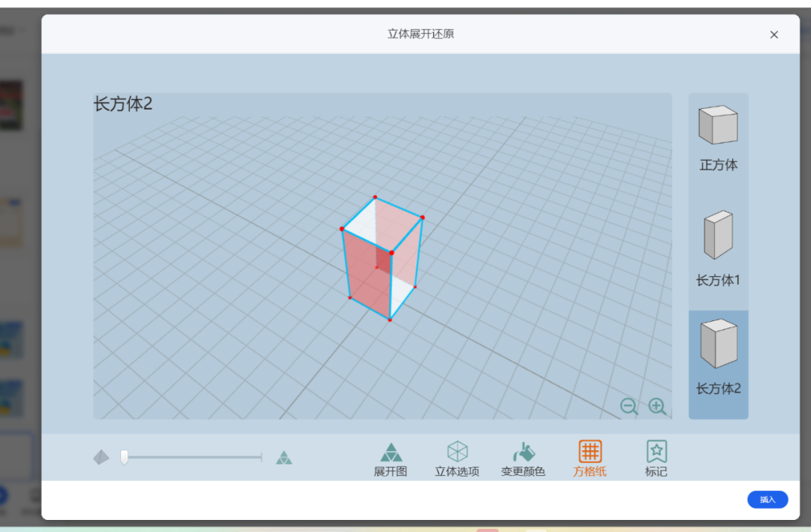Click the unfold slider handle
Image resolution: width=811 pixels, height=532 pixels.
pyautogui.click(x=125, y=457)
